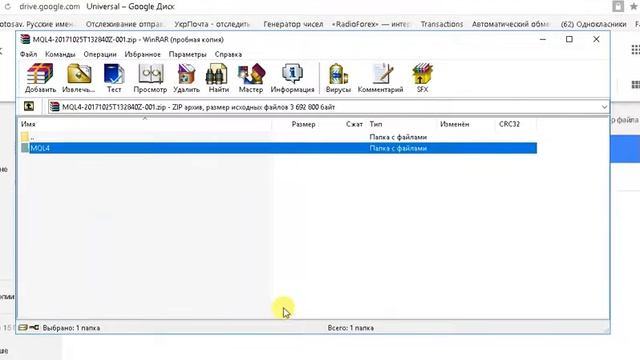Sort by the Сжат column header
Image resolution: width=640 pixels, height=360 pixels.
[x=342, y=124]
